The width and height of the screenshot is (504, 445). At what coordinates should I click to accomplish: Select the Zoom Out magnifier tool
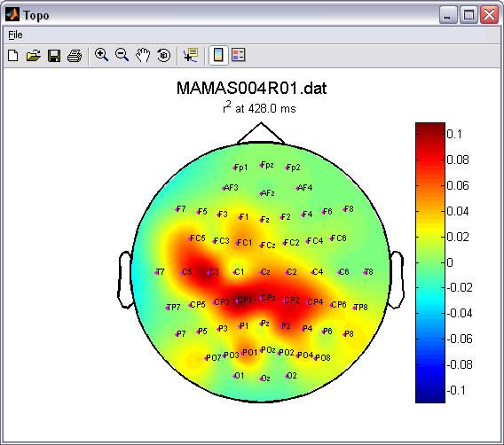click(x=122, y=55)
